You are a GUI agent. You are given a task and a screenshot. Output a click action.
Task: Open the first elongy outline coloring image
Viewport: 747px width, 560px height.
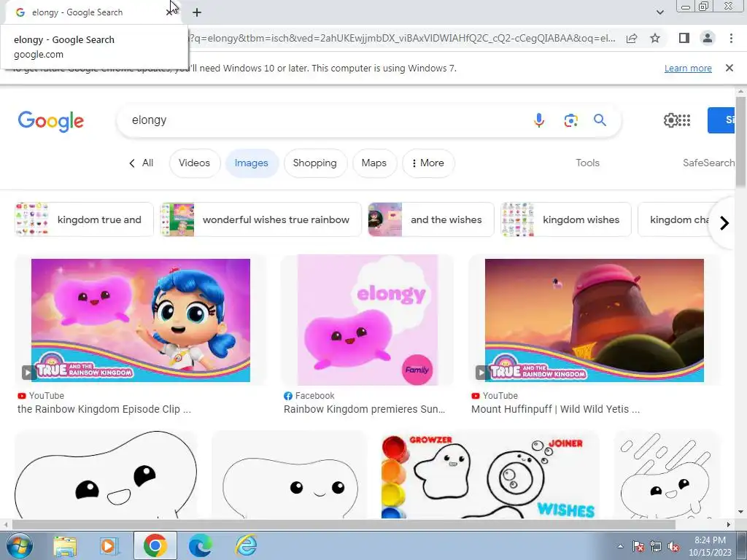106,475
